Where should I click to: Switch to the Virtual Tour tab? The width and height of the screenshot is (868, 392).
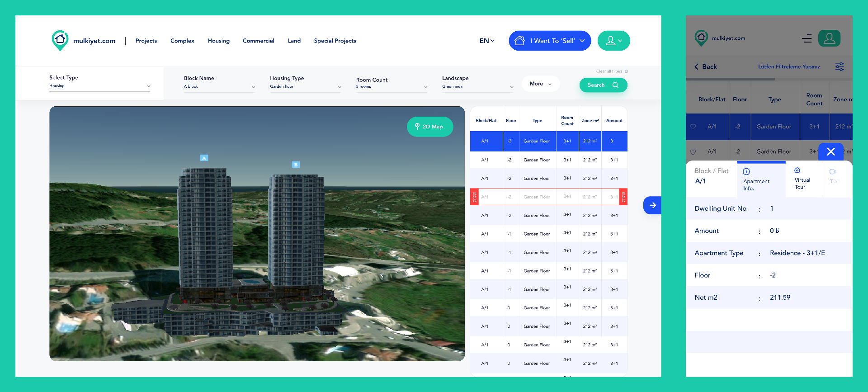click(x=802, y=179)
